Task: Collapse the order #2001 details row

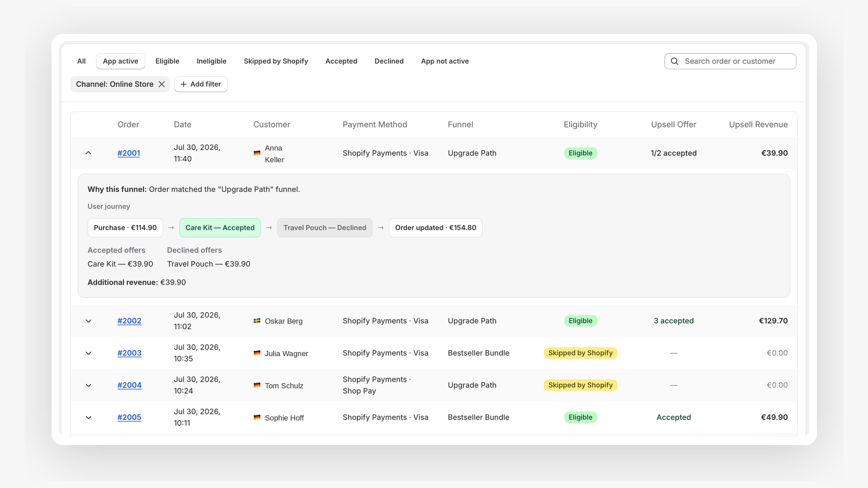Action: (89, 153)
